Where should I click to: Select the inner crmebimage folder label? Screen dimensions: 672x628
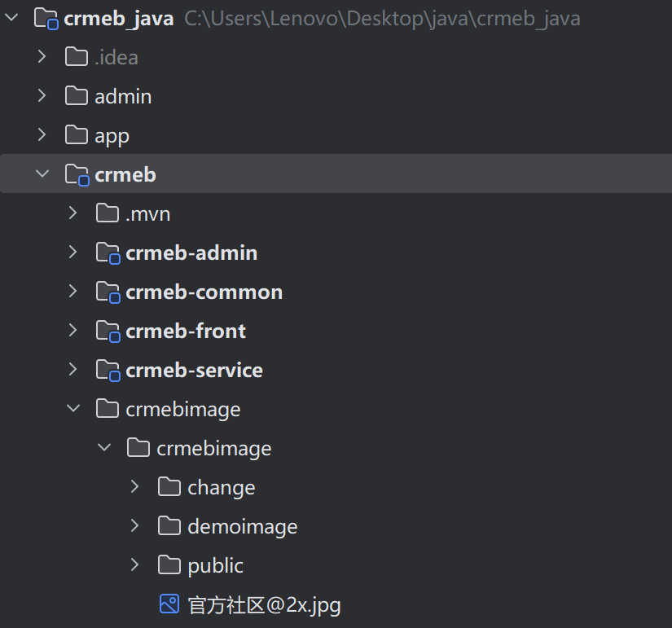214,449
